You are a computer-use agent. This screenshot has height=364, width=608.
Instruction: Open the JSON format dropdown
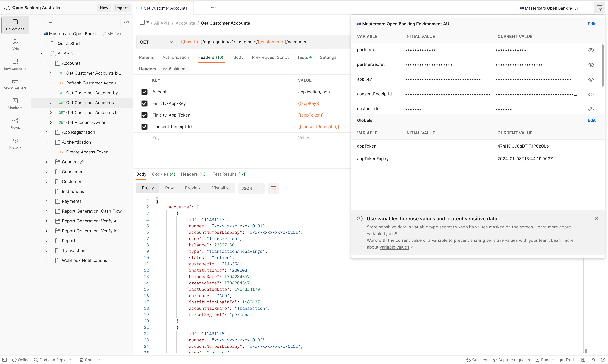(x=251, y=188)
